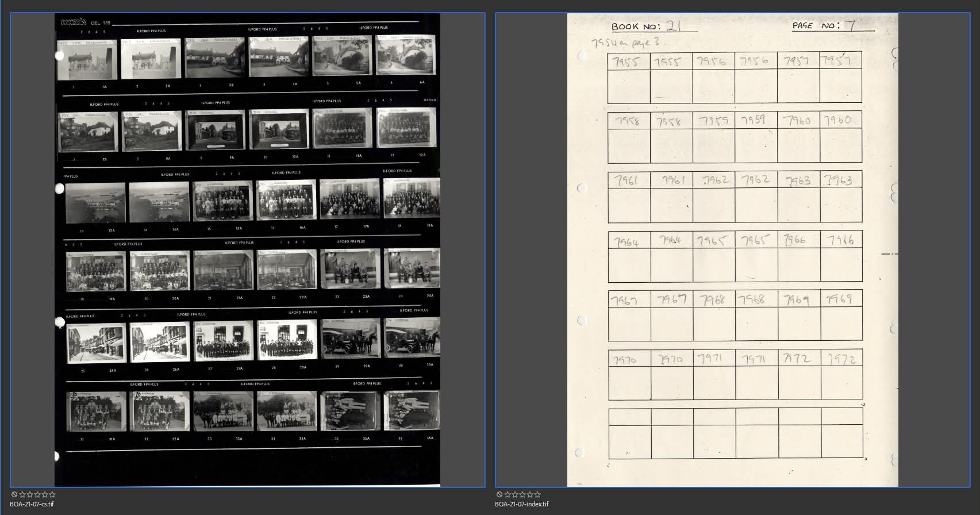The height and width of the screenshot is (515, 980).
Task: Give BOA-21-07-cs.tif a two-star rating
Action: 30,494
